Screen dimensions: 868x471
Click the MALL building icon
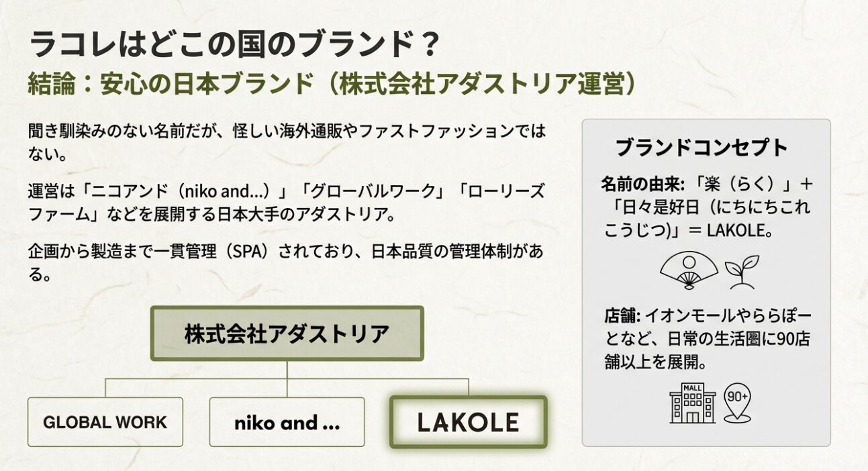click(x=692, y=403)
